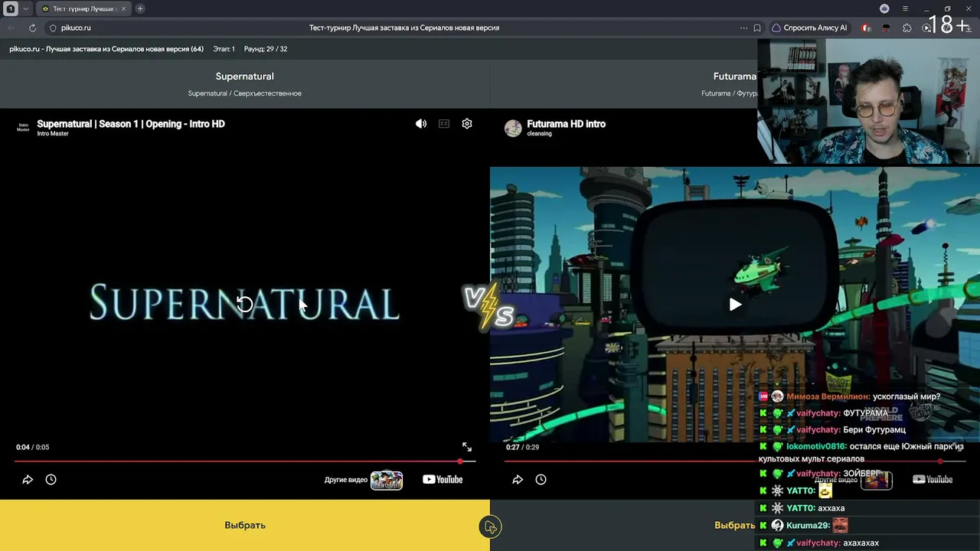Add Futurama video to Watch Later
The image size is (980, 551).
tap(541, 480)
